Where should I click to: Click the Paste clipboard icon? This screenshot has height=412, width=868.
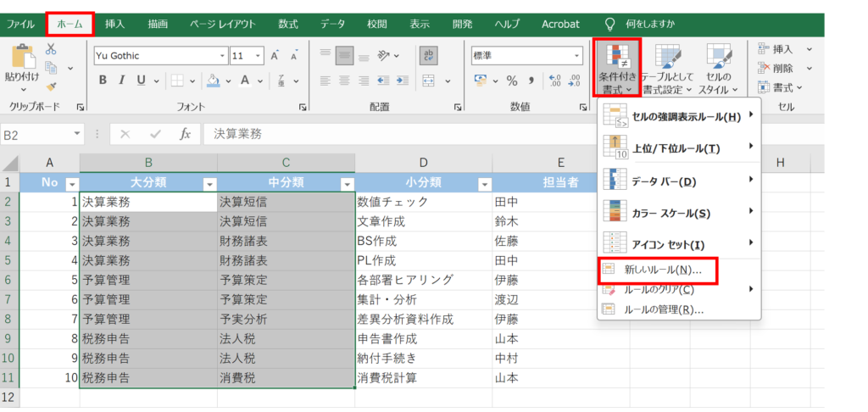tap(20, 59)
